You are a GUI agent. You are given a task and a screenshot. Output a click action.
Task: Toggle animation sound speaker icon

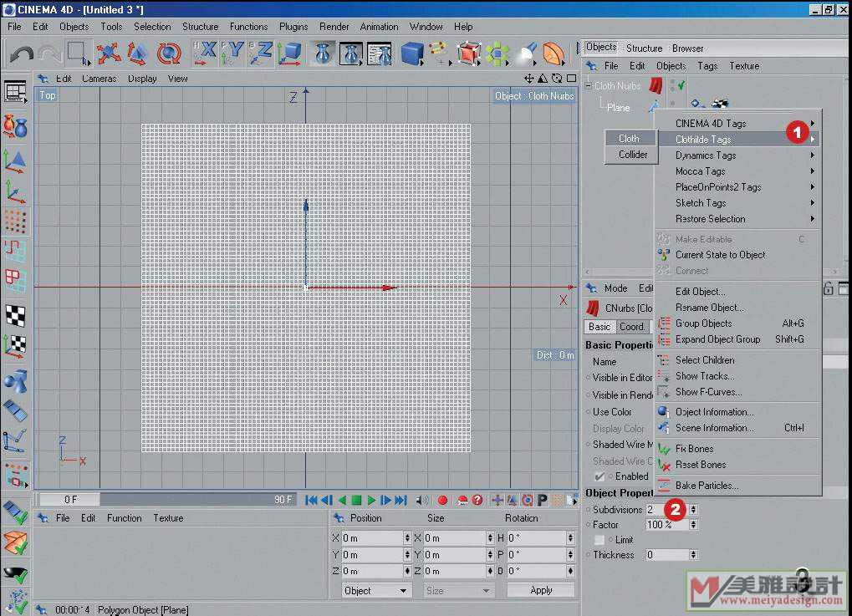(421, 500)
